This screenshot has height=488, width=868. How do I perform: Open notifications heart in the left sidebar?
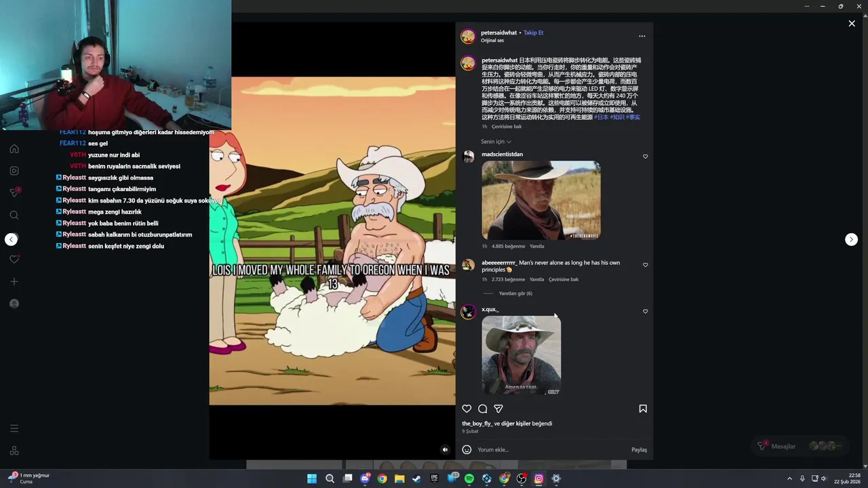tap(14, 259)
